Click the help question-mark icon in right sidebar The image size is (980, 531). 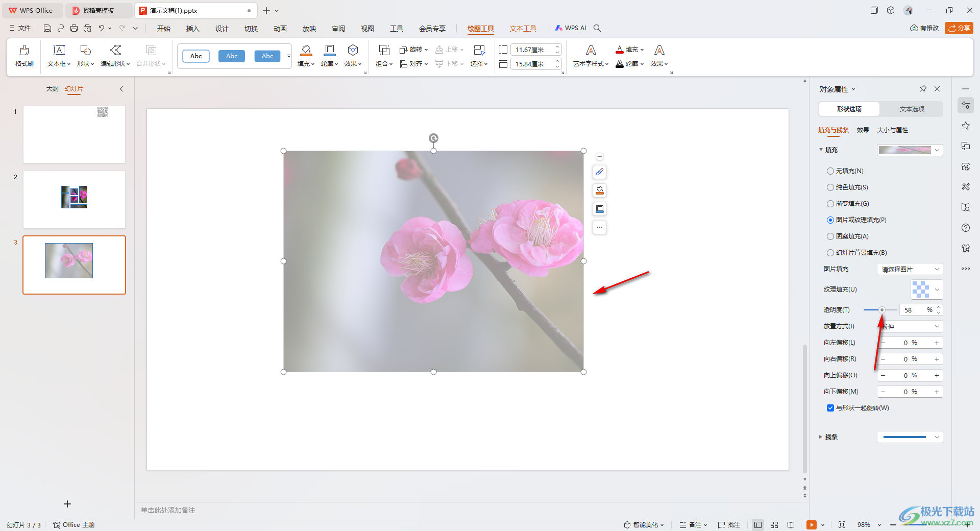tap(966, 228)
